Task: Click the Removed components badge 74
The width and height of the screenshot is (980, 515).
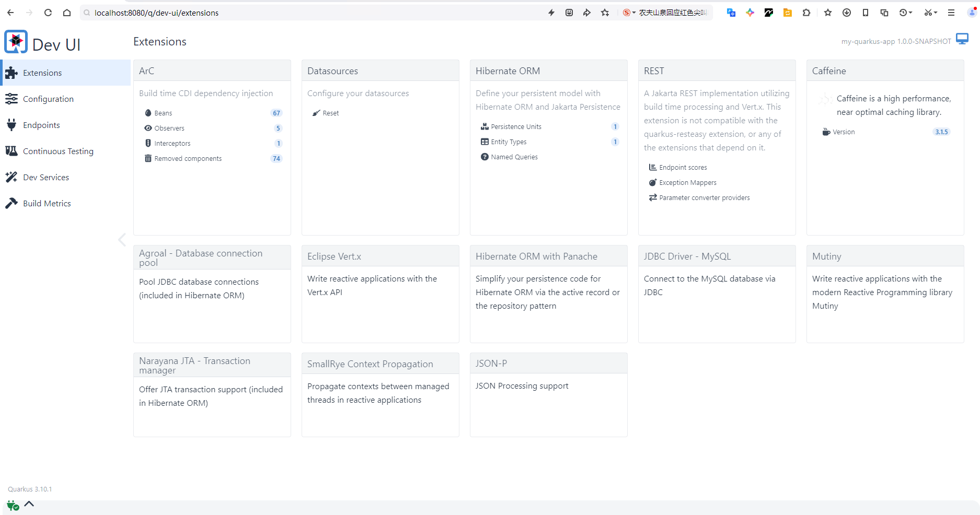Action: click(276, 158)
